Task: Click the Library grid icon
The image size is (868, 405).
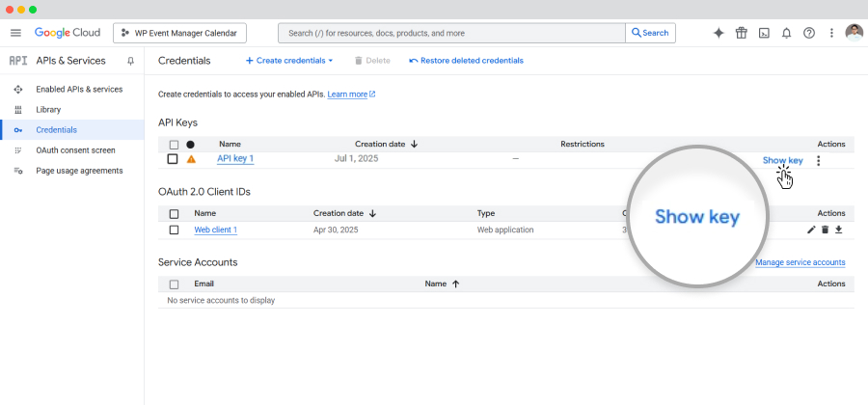Action: click(18, 110)
